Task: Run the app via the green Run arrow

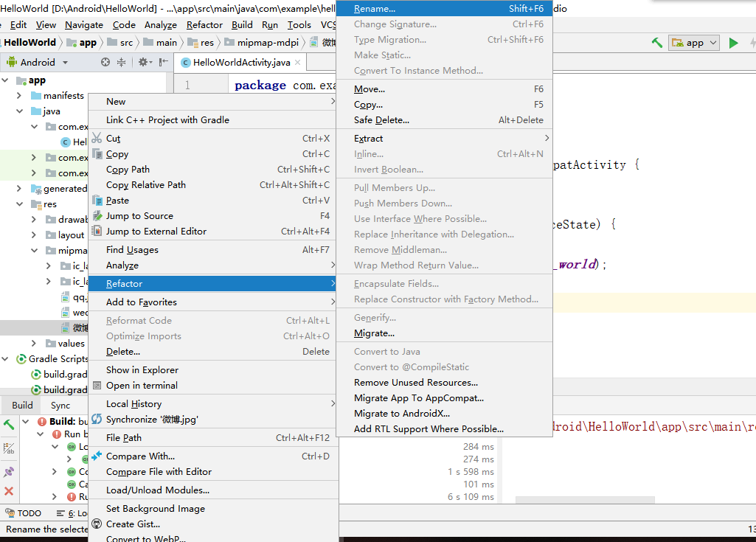Action: (x=734, y=44)
